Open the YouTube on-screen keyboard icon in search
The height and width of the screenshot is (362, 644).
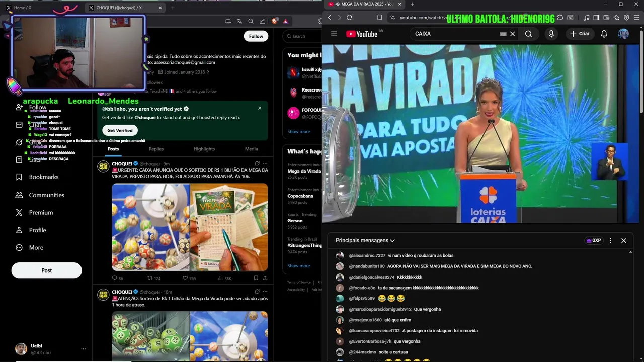click(x=503, y=34)
